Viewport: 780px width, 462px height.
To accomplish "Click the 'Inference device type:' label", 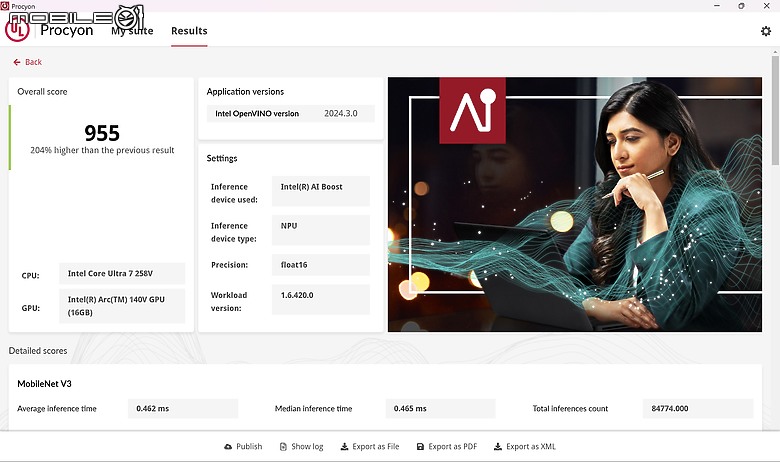I will (x=233, y=232).
